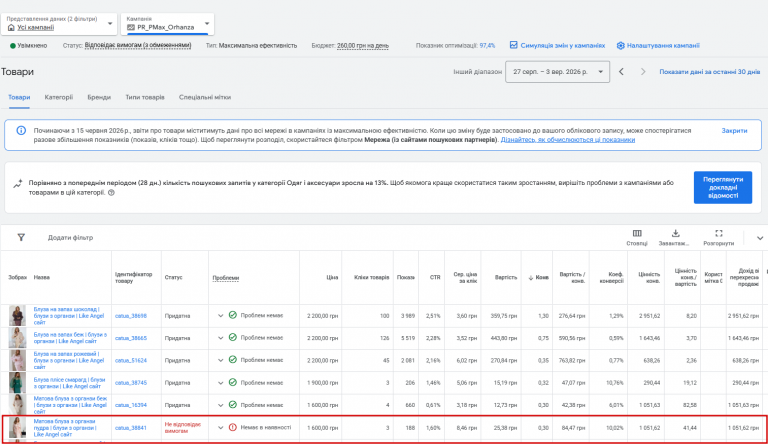Expand problems chevron for catua_38841

(220, 428)
